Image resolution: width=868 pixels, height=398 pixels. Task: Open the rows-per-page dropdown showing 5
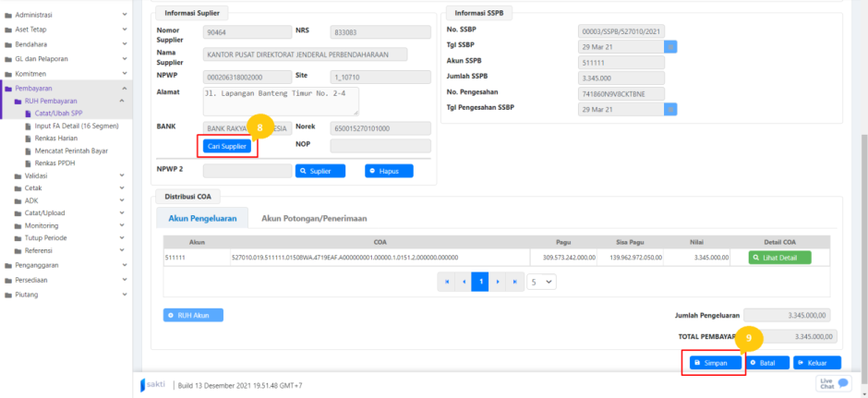542,282
